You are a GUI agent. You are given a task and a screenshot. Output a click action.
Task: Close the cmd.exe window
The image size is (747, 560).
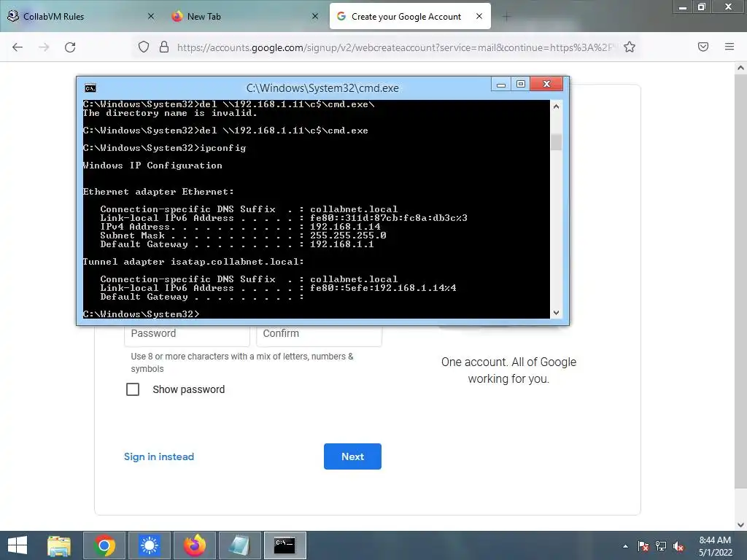click(546, 85)
